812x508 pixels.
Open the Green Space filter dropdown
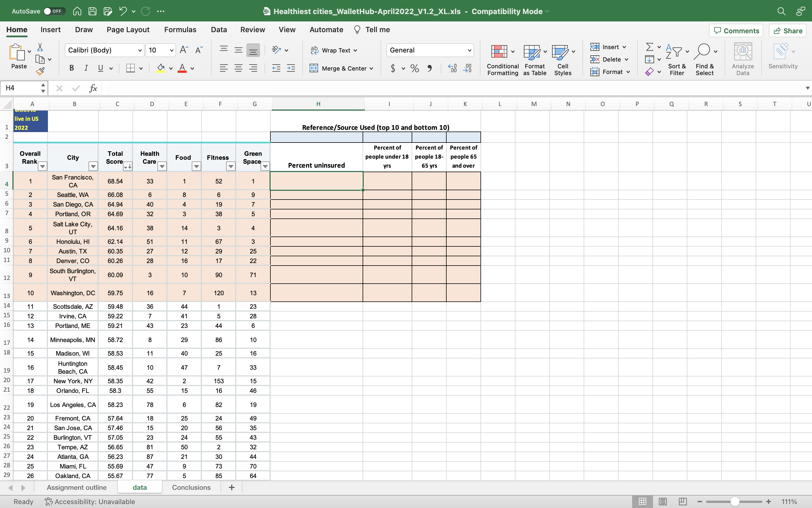click(x=265, y=166)
